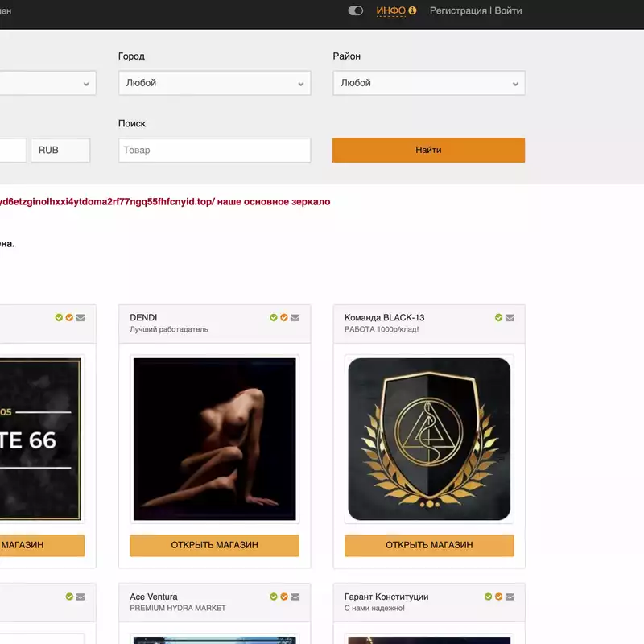Click the envelope icon on Команда BLACK-13 card

pos(510,318)
